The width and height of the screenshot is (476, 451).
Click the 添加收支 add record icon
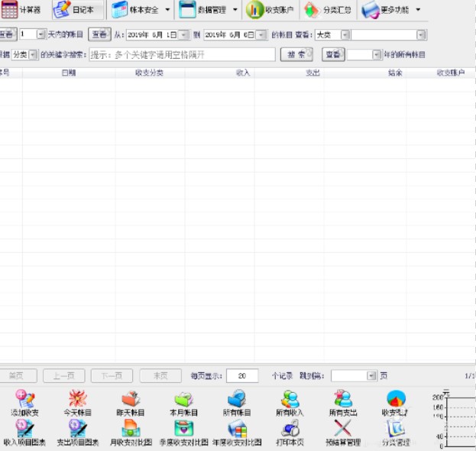(x=24, y=403)
